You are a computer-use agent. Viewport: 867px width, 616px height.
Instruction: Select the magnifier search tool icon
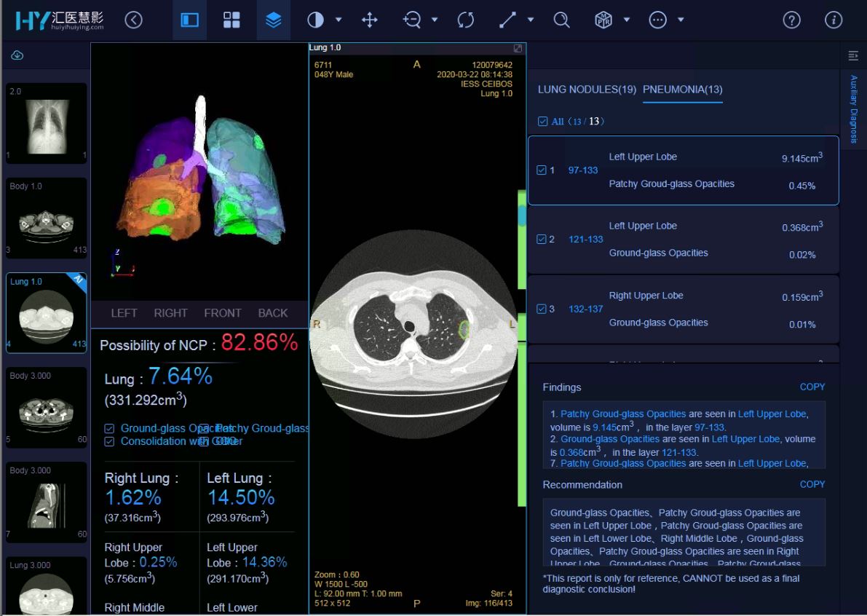(x=561, y=20)
